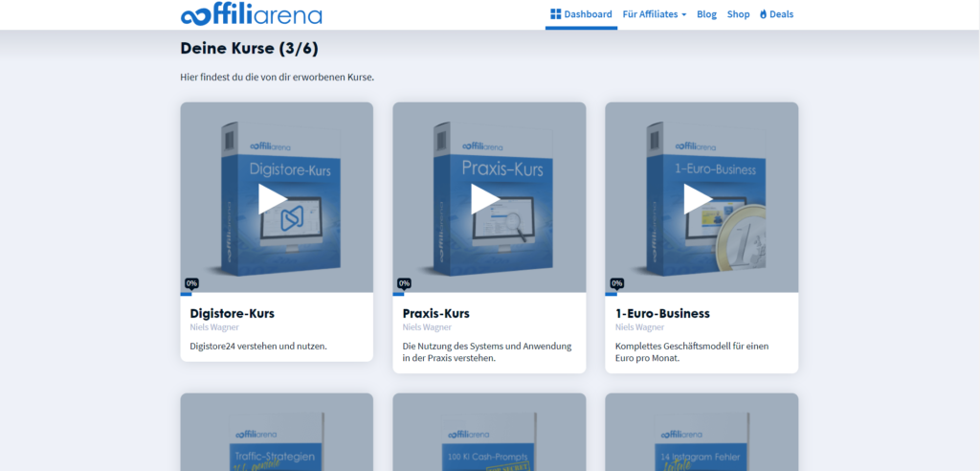Click the Dashboard grid icon

point(556,13)
